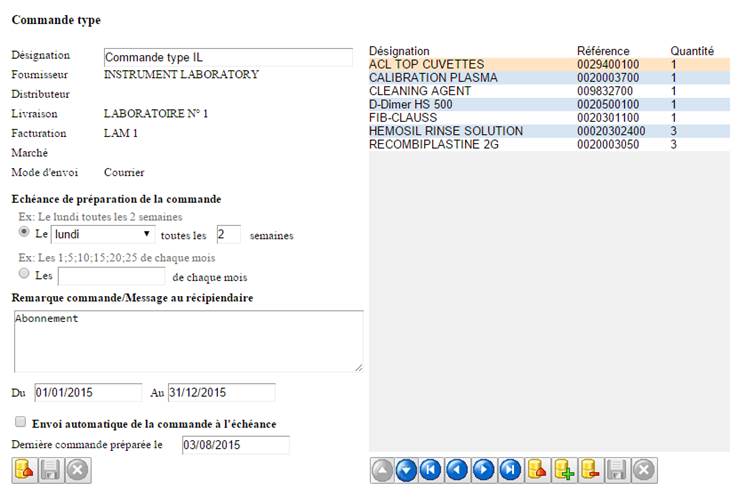Screen dimensions: 738x498
Task: Click reference 00020302400
Action: (611, 131)
